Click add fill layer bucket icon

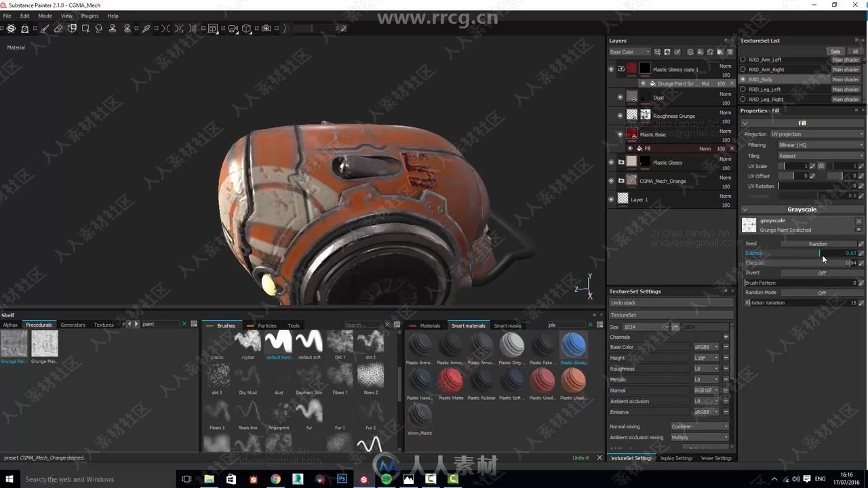tap(700, 52)
